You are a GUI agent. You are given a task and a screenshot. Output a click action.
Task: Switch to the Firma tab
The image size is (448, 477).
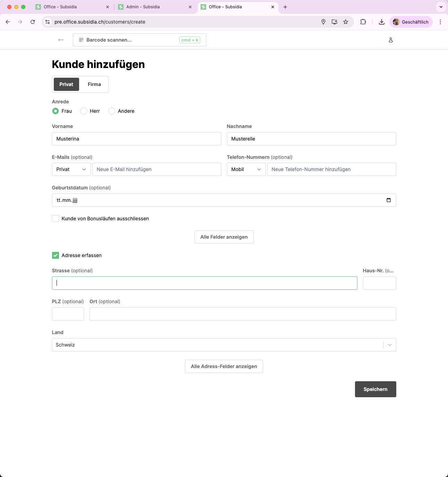94,84
